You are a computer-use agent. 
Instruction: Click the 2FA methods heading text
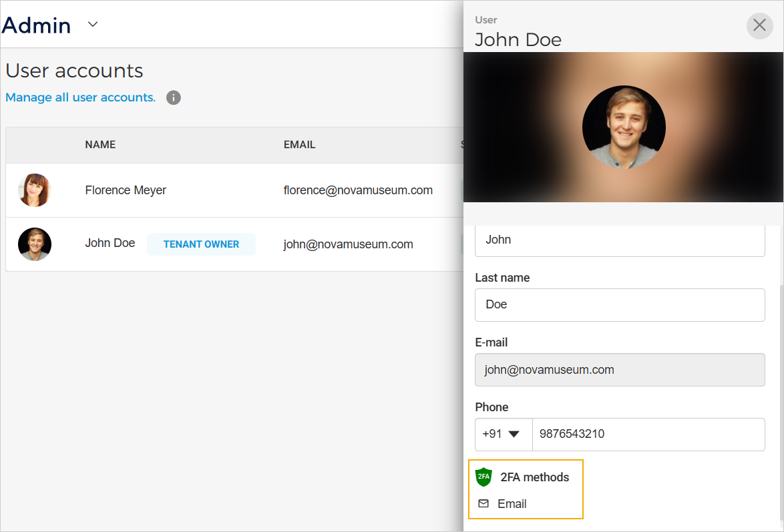(x=534, y=477)
